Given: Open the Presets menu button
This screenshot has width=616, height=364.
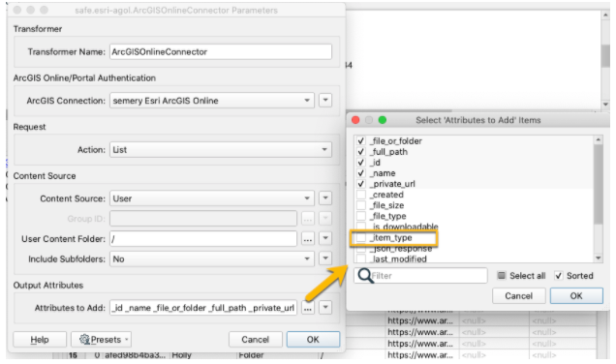Looking at the screenshot, I should (x=102, y=339).
